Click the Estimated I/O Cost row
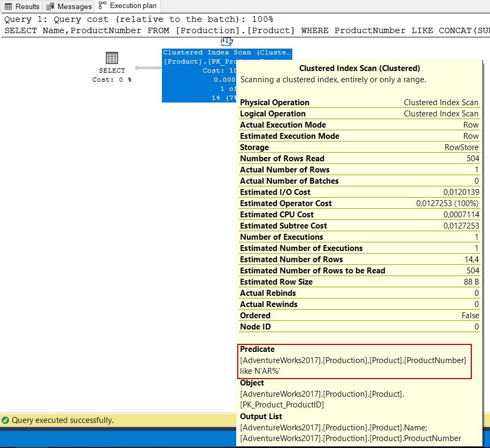This screenshot has width=490, height=448. [x=360, y=192]
